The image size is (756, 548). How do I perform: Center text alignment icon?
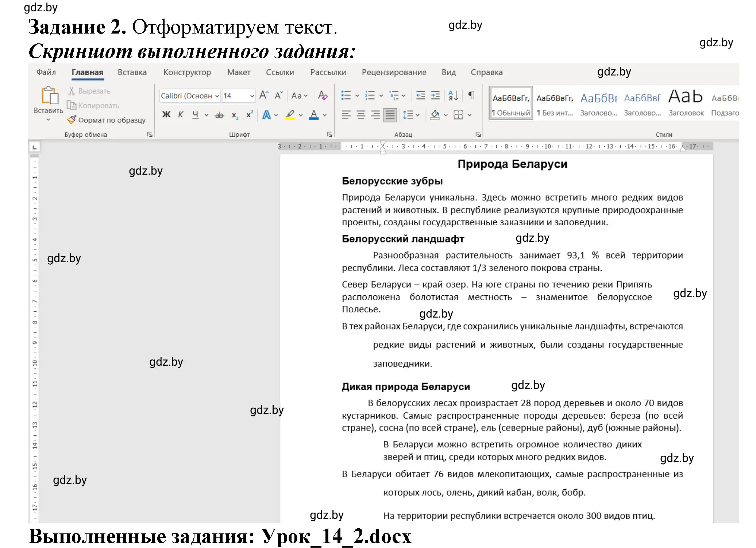pyautogui.click(x=361, y=115)
